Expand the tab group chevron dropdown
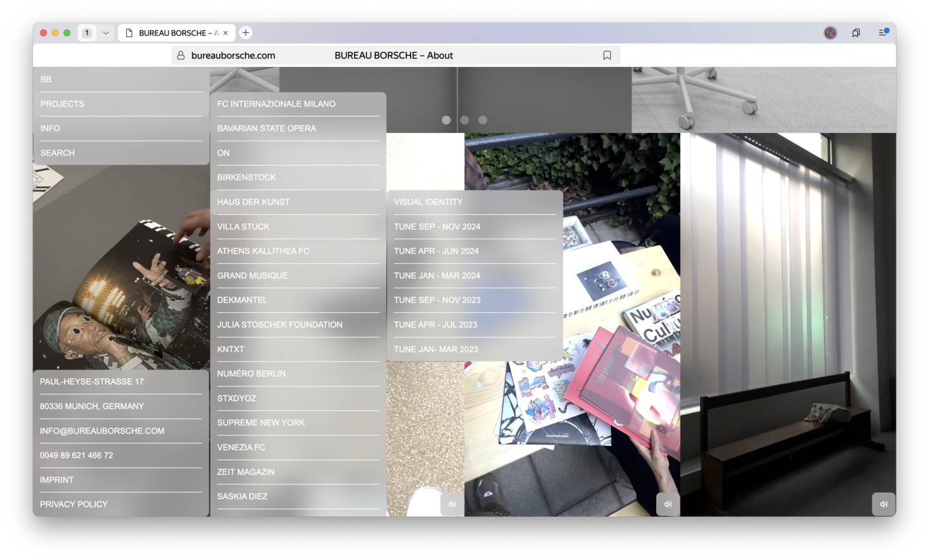 pos(106,33)
